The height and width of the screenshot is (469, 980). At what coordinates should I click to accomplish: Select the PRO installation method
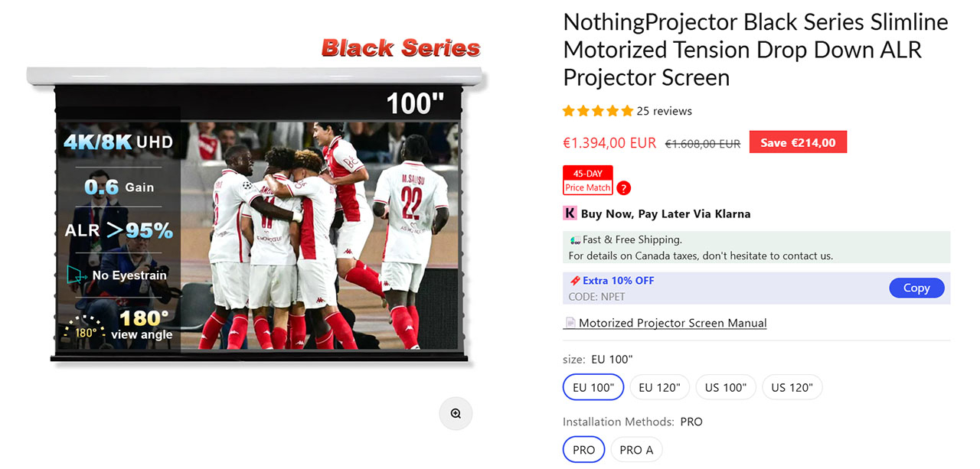(584, 450)
